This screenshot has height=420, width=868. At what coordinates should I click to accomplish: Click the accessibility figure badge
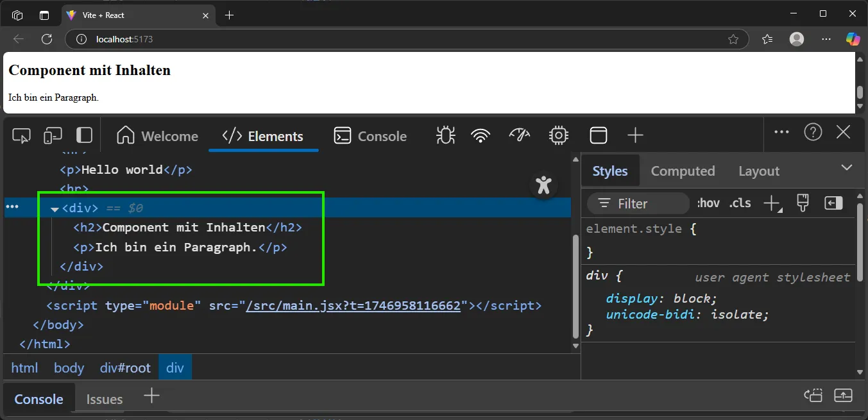click(544, 186)
